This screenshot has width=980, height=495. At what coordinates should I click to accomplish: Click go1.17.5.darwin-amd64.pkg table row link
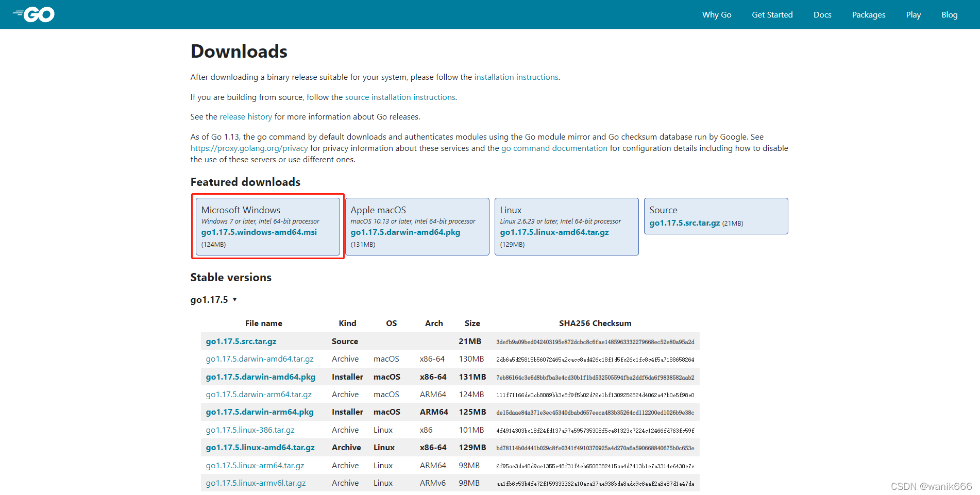click(261, 377)
